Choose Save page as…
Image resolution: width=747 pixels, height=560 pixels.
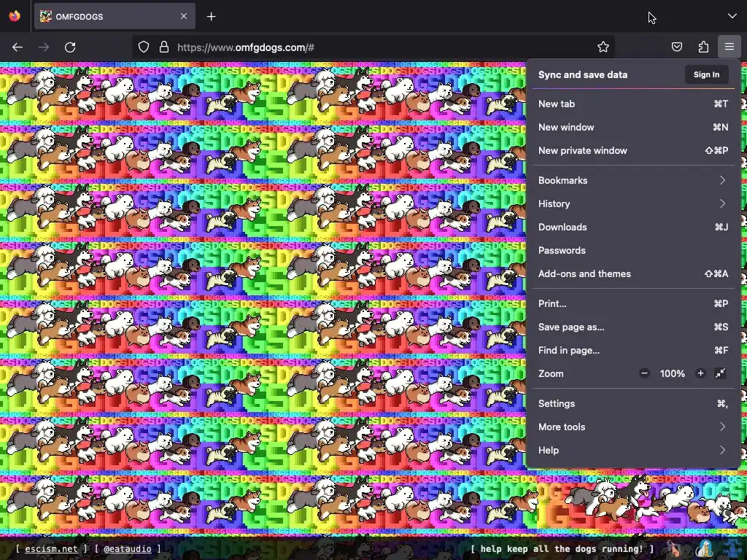point(633,327)
